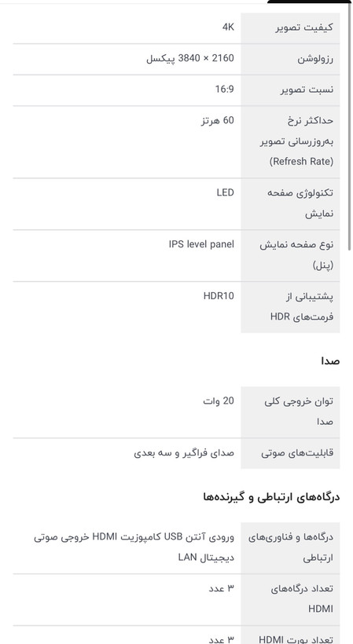The height and width of the screenshot is (644, 353).
Task: Click the رزولوشن label cell
Action: (x=290, y=60)
